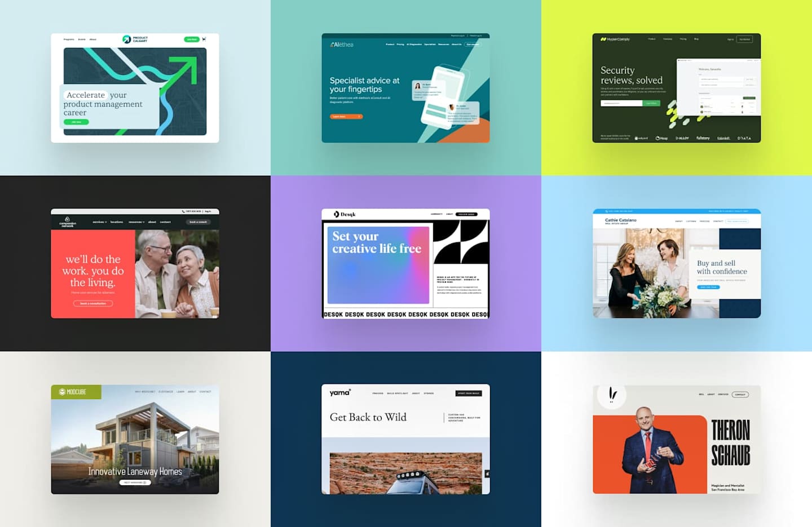This screenshot has height=527, width=812.
Task: Click the rabbit-ears logo on Theron Schaub site
Action: point(612,395)
